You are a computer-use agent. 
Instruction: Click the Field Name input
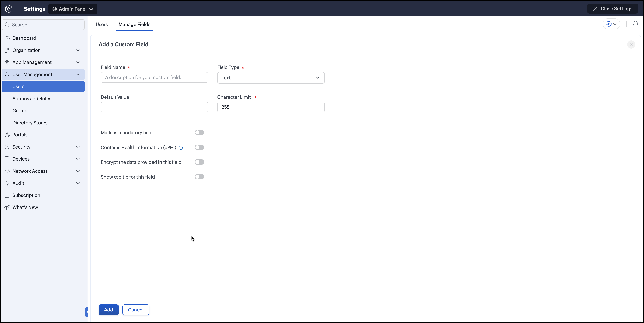[x=154, y=78]
